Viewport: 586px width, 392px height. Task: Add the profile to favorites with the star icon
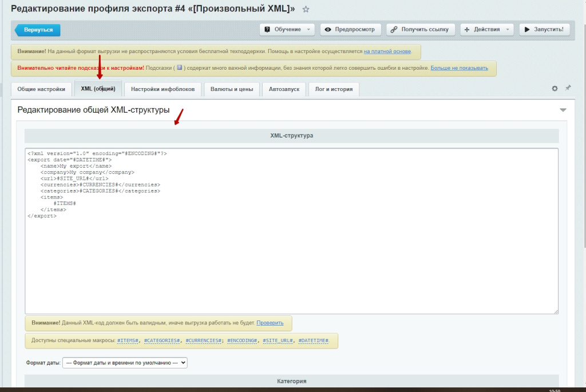click(306, 9)
